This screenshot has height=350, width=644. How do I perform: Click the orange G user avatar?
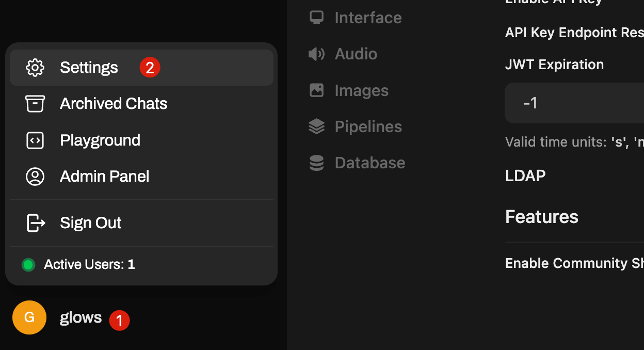(29, 317)
